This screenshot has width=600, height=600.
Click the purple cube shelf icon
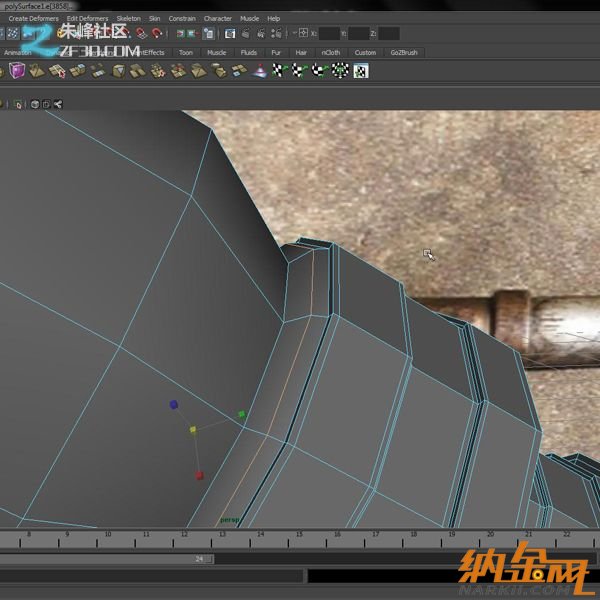pos(18,71)
